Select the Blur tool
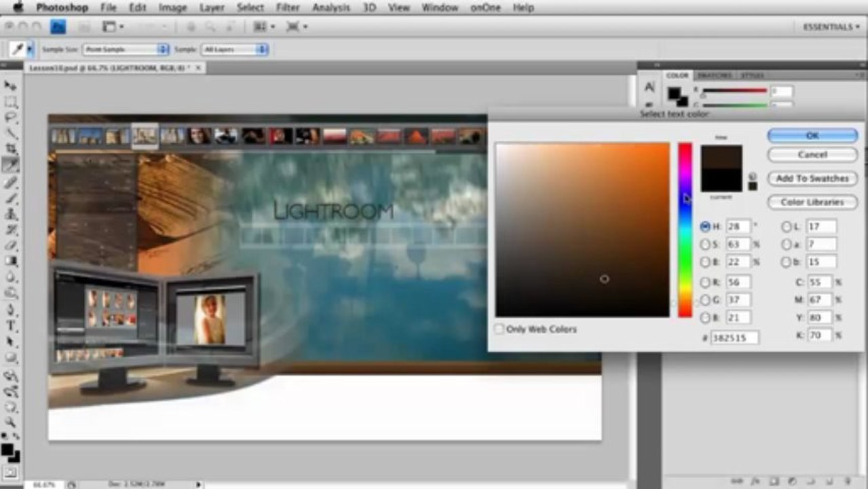The height and width of the screenshot is (489, 868). pyautogui.click(x=10, y=277)
